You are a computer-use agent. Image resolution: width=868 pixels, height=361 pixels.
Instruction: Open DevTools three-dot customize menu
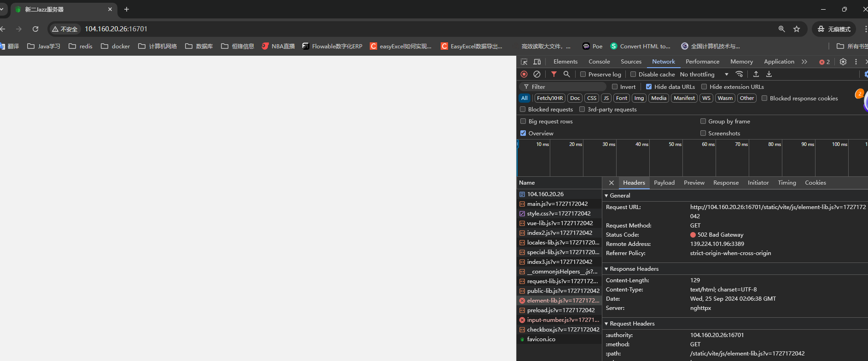[x=856, y=62]
